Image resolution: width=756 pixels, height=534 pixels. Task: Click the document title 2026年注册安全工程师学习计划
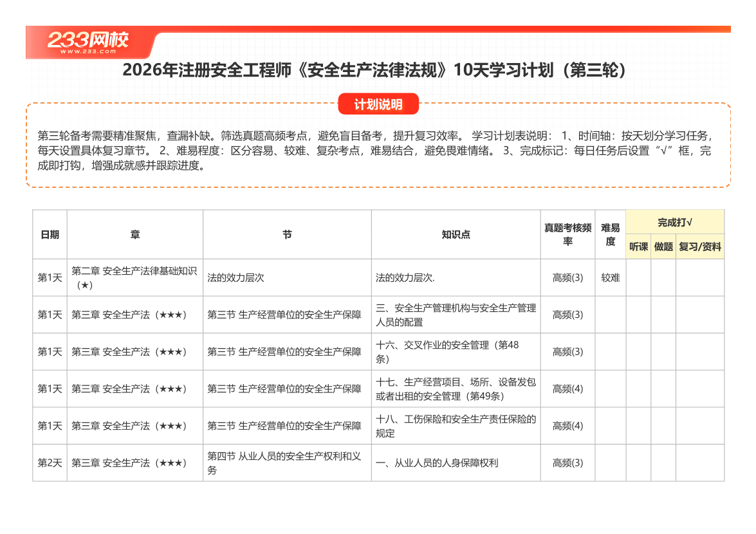pos(378,71)
